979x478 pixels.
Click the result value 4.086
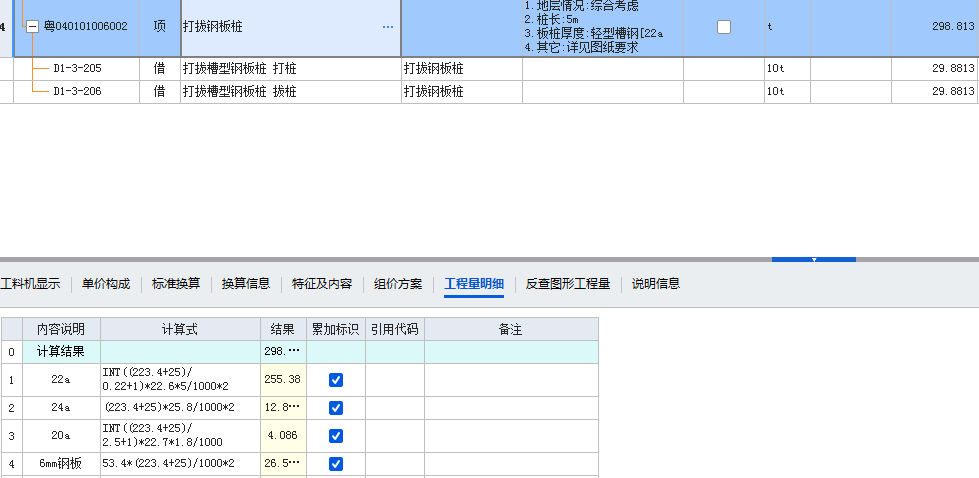coord(283,436)
